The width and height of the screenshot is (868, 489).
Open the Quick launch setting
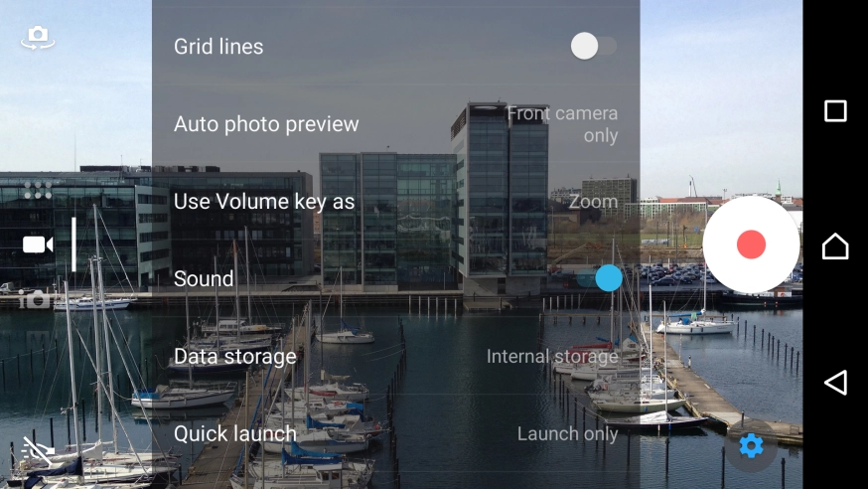[x=396, y=433]
